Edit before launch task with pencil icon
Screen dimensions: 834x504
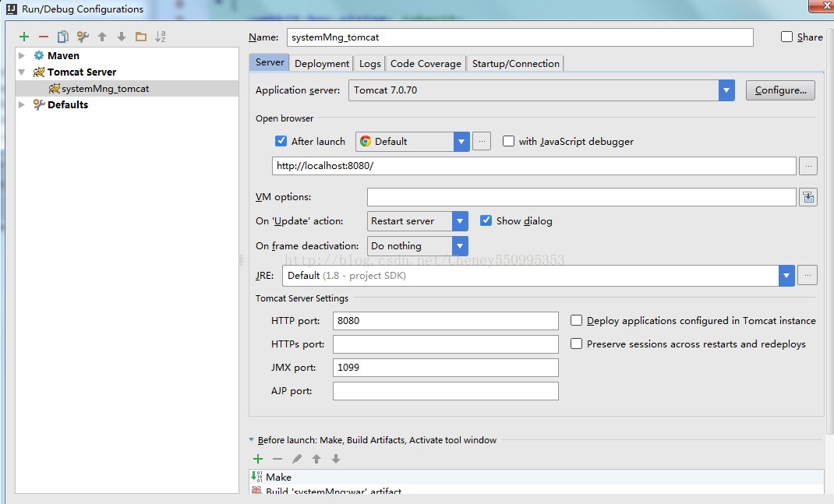pos(297,459)
